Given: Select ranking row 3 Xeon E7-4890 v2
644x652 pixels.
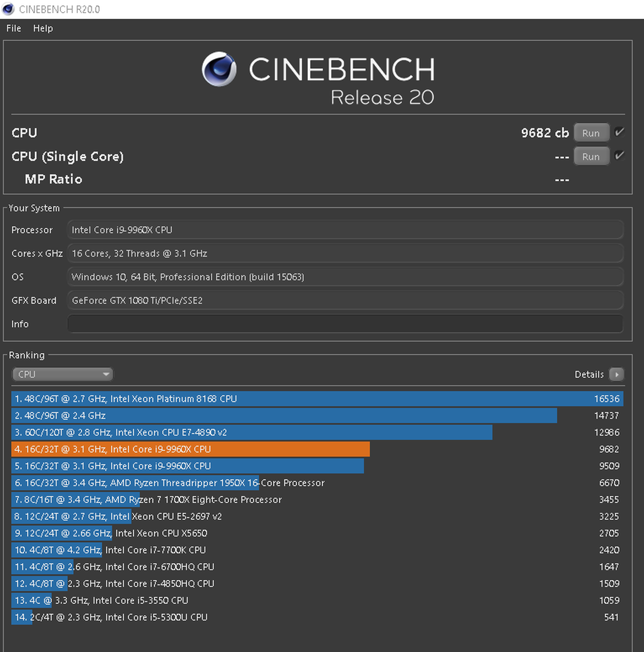Looking at the screenshot, I should pos(317,432).
